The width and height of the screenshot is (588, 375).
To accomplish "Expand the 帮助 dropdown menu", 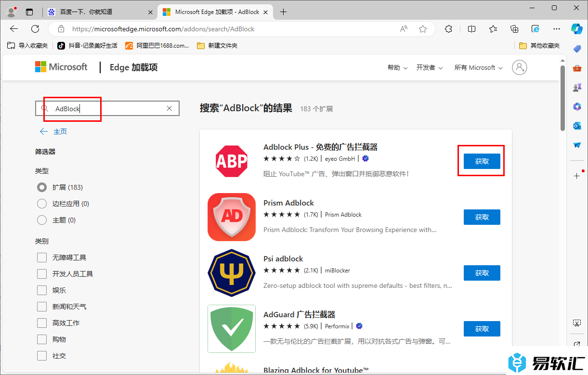I will tap(397, 67).
